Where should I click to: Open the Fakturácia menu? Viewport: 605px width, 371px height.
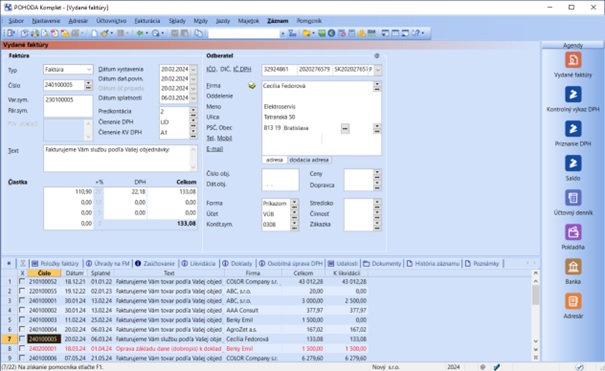click(147, 21)
